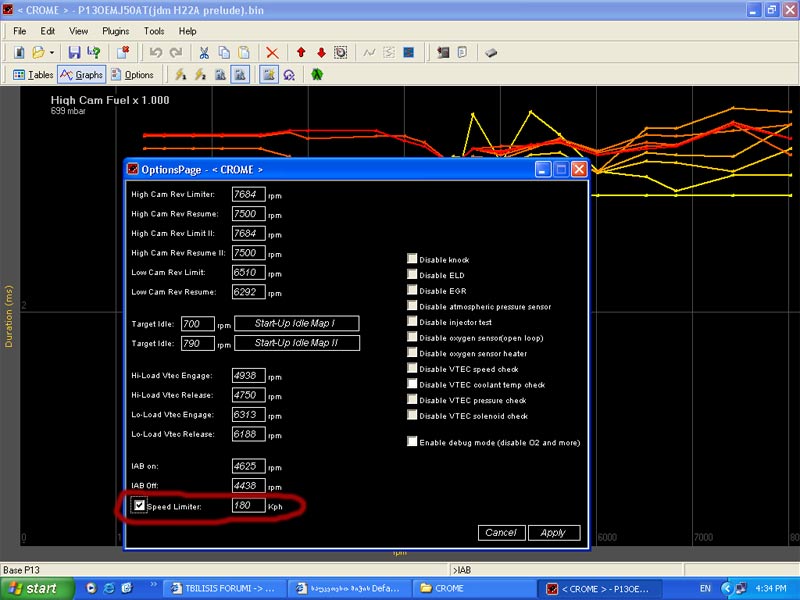Viewport: 800px width, 600px height.
Task: Check Disable oxygen sensor (open loop)
Action: coord(412,337)
